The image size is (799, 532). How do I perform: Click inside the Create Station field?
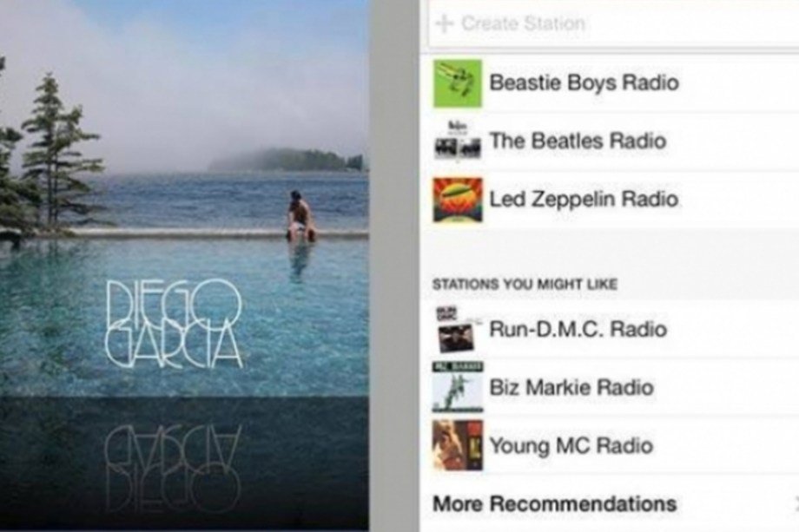[613, 23]
